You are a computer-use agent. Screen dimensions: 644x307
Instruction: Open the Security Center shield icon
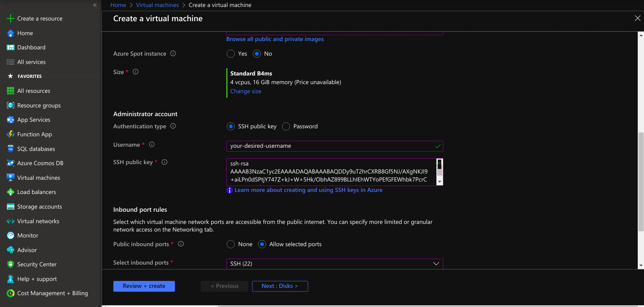[10, 264]
